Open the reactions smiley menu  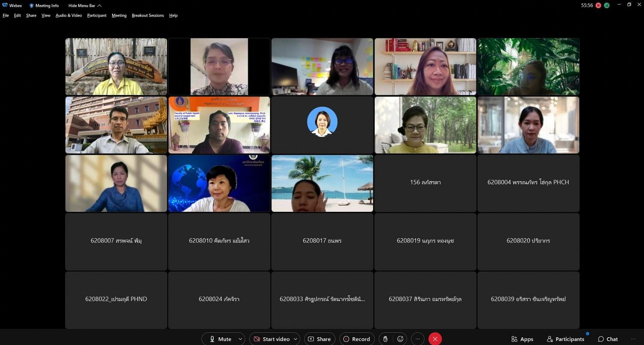click(x=400, y=339)
